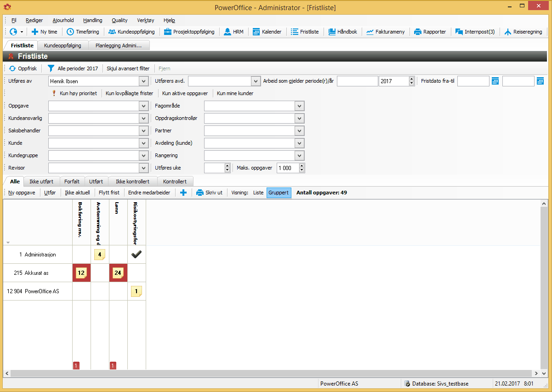Toggle Kun aktive oppgaver filter
Screen dimensions: 552x392
pos(185,93)
